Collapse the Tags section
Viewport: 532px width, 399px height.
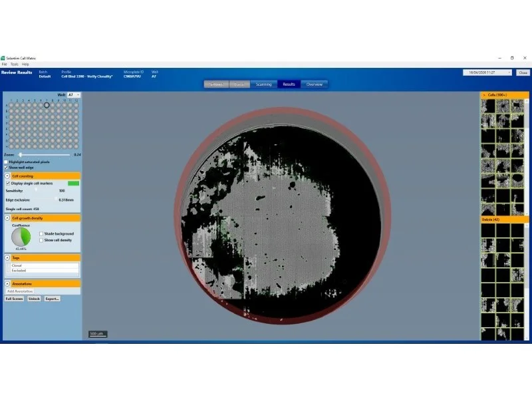tap(7, 258)
